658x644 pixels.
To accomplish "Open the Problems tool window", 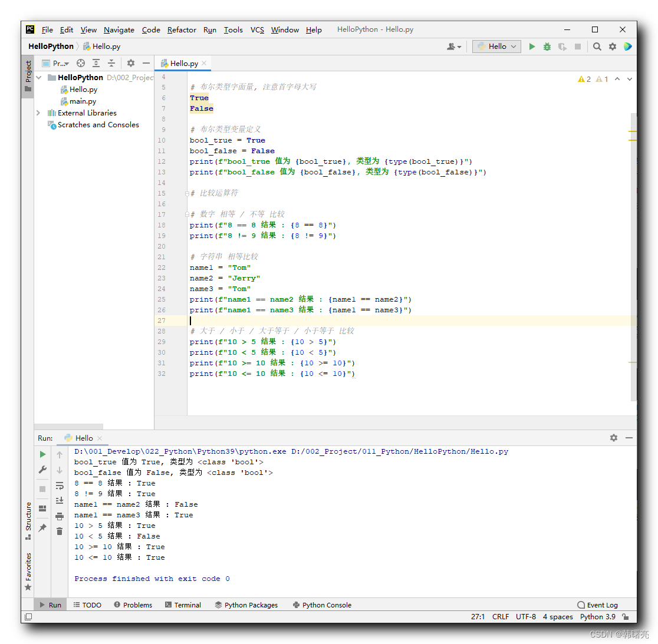I will point(133,605).
